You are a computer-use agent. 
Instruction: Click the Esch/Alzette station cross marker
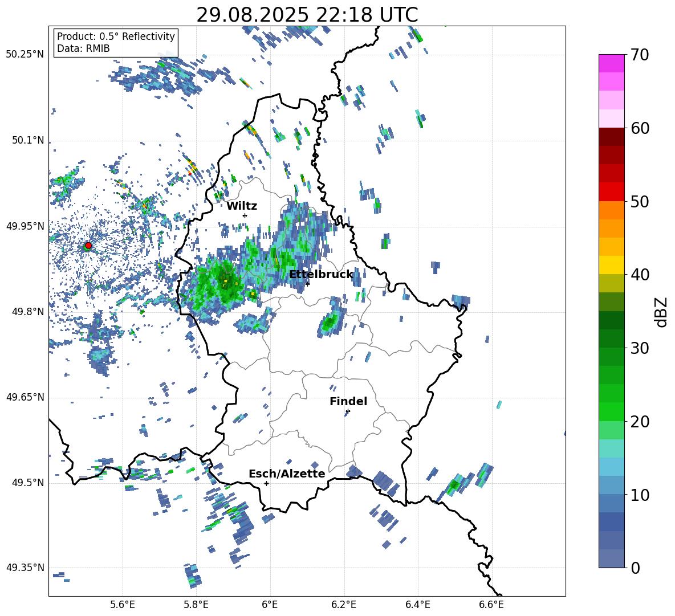266,483
